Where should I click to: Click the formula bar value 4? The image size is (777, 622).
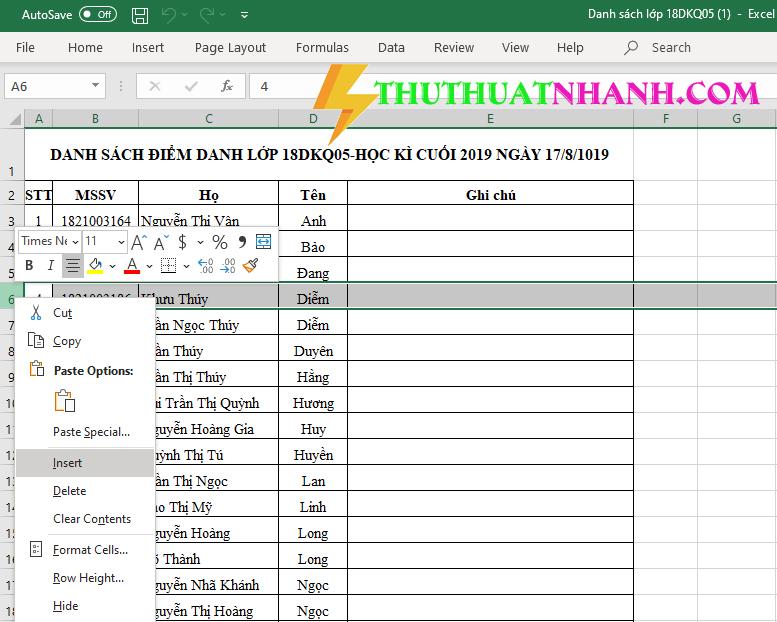264,87
